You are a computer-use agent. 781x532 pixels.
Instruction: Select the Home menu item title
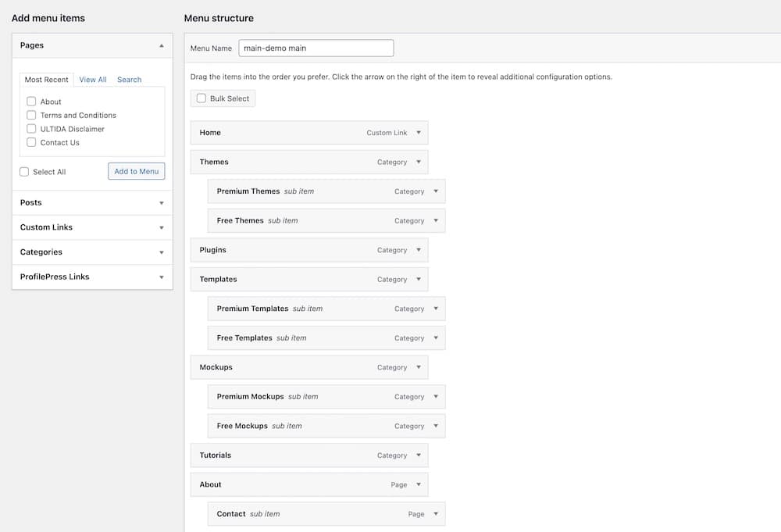[210, 133]
